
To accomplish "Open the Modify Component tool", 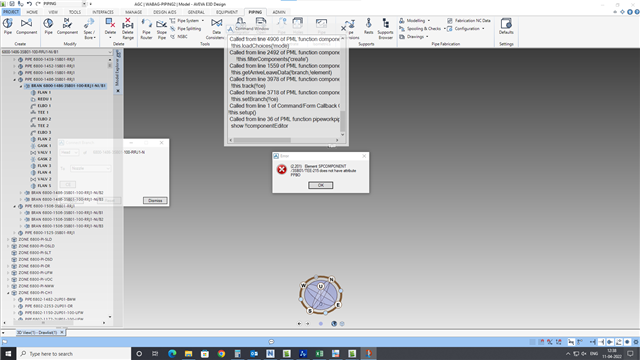I will click(67, 26).
